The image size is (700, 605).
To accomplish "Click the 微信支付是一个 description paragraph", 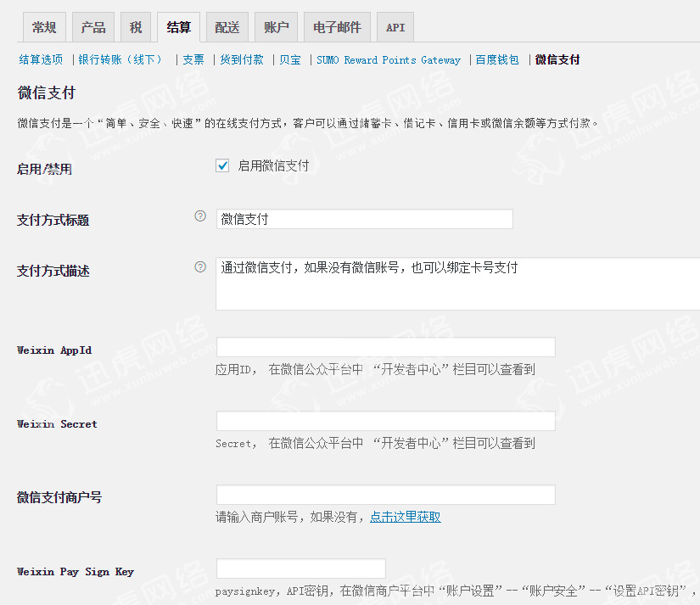I will [x=308, y=123].
